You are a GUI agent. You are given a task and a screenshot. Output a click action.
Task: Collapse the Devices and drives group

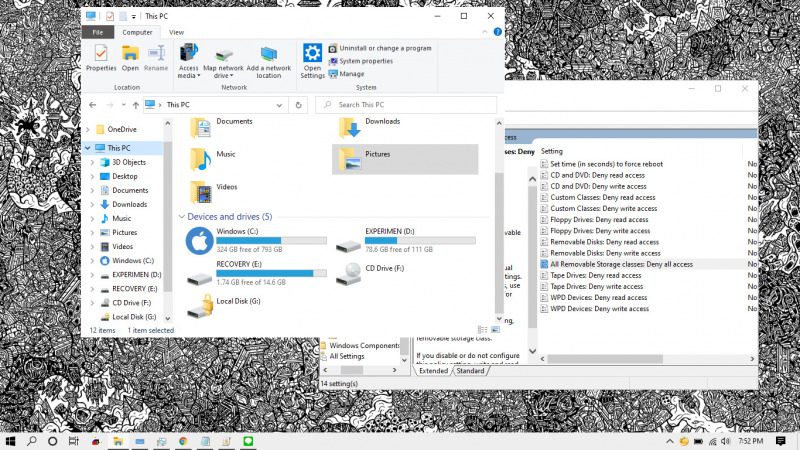click(x=182, y=217)
